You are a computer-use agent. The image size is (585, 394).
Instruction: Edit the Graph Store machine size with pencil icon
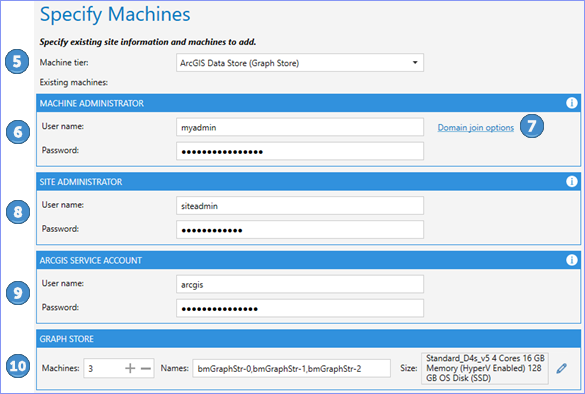(x=561, y=368)
